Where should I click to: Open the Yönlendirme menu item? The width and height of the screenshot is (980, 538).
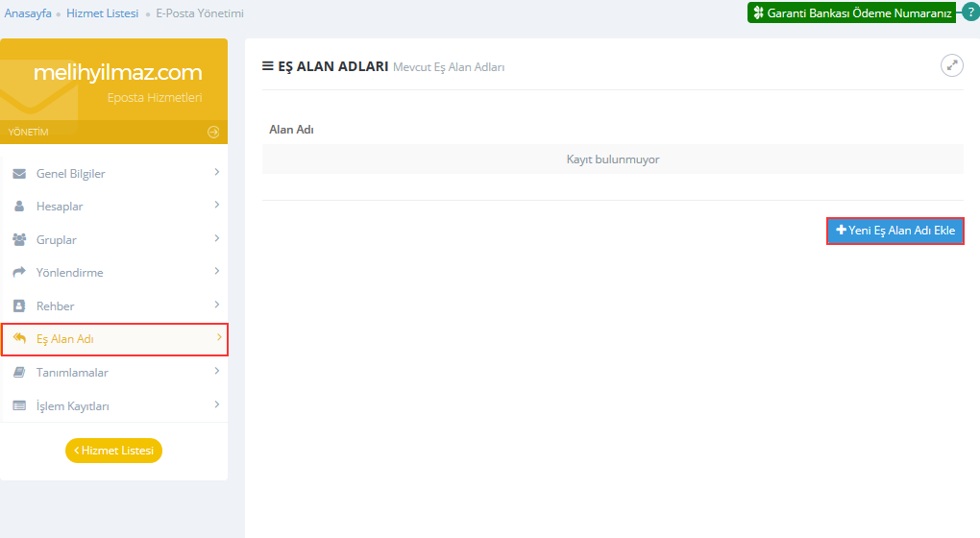coord(69,273)
